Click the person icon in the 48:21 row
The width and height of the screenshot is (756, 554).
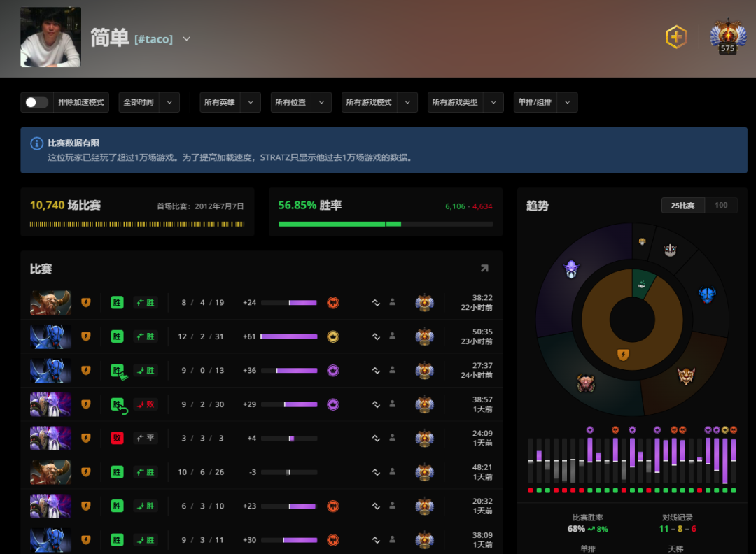(393, 471)
